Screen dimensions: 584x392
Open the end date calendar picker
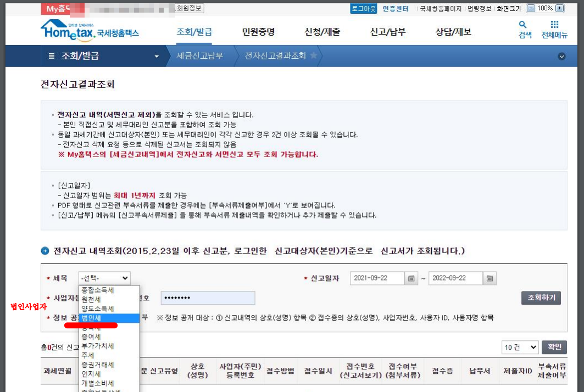point(490,278)
